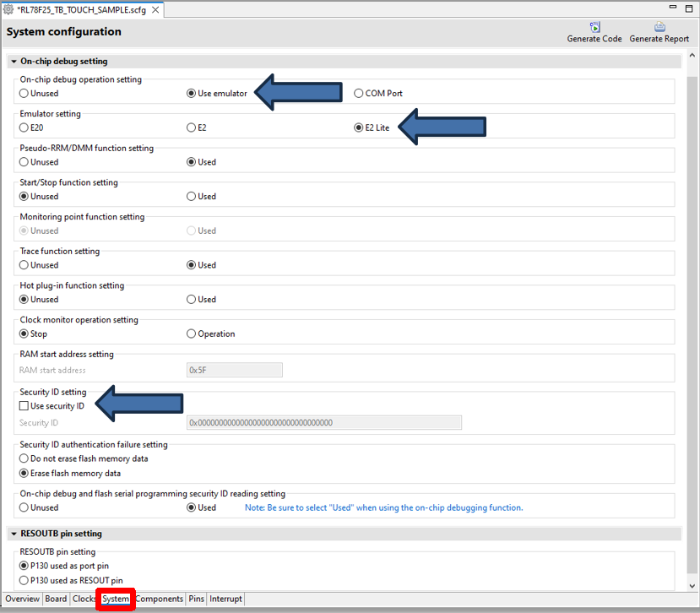Select Do not erase flash memory data

(24, 458)
